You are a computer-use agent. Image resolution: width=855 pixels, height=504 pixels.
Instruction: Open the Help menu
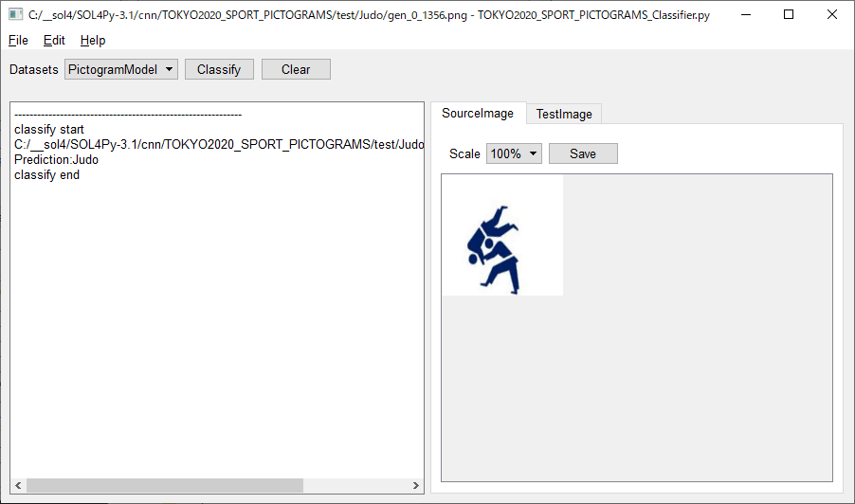(93, 41)
